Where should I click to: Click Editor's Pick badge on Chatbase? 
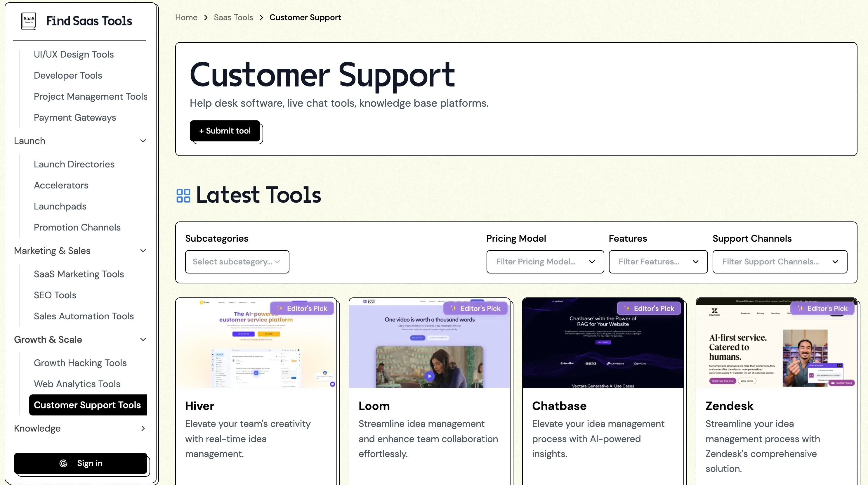(x=649, y=309)
